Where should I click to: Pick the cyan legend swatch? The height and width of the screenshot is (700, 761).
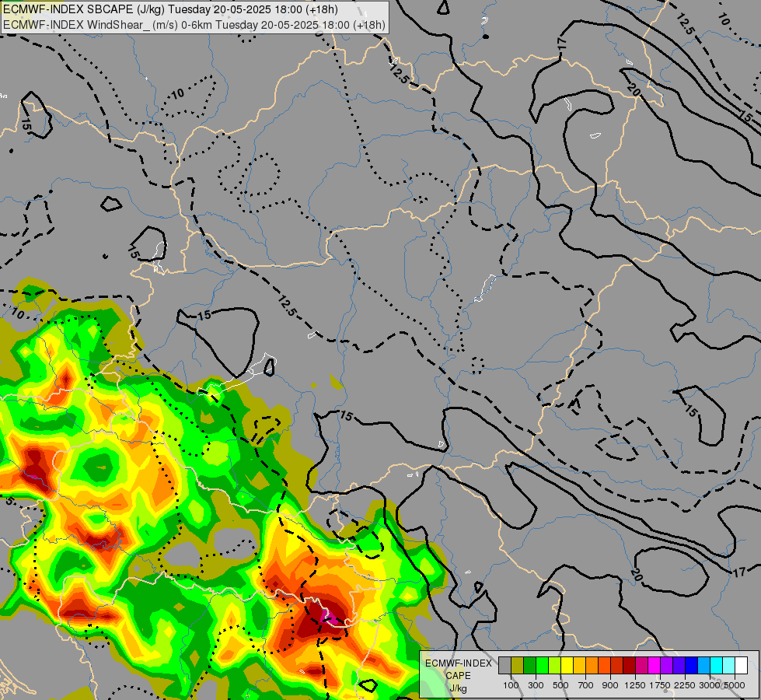(x=716, y=666)
